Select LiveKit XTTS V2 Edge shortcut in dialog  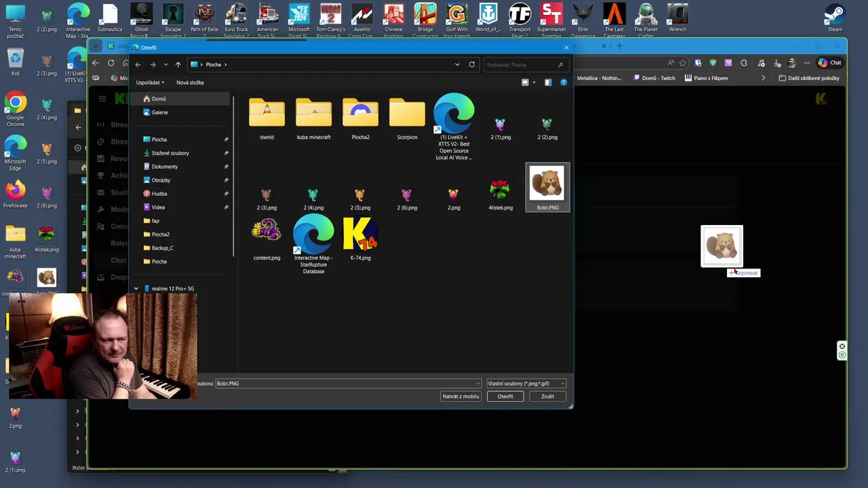tap(454, 127)
